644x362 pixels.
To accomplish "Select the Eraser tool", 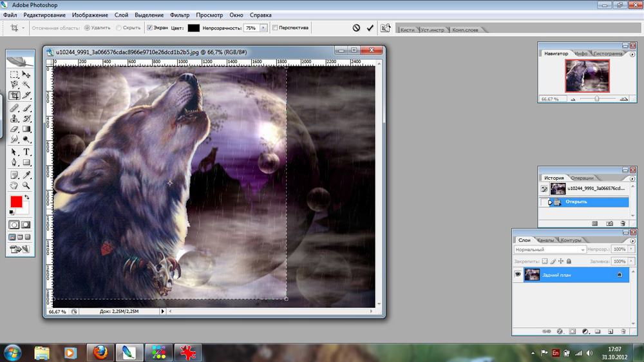I will pos(14,129).
